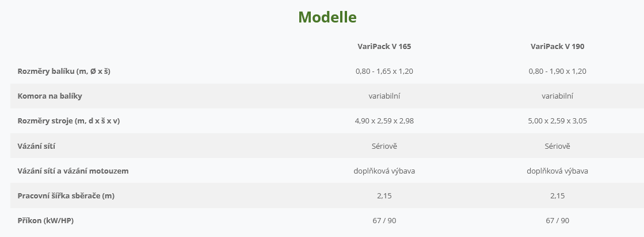644x237 pixels.
Task: Click Sériově under VariPack V 190
Action: (x=557, y=146)
